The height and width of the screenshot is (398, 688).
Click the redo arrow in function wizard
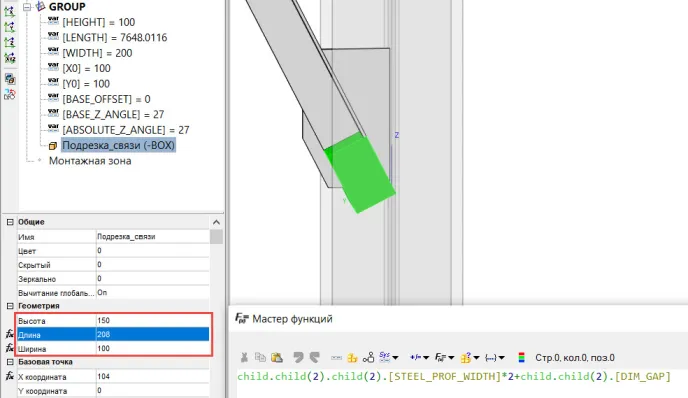pyautogui.click(x=315, y=357)
